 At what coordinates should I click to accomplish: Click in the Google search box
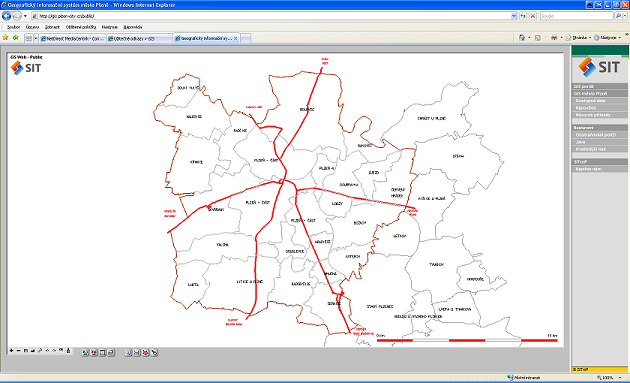click(x=577, y=16)
